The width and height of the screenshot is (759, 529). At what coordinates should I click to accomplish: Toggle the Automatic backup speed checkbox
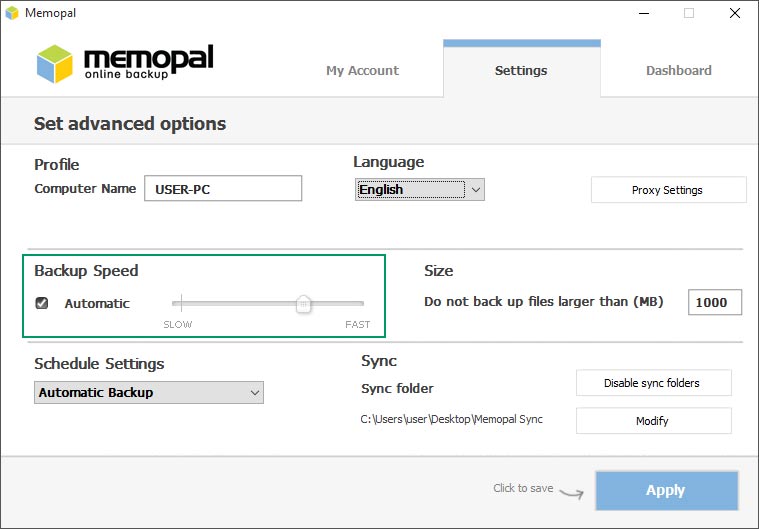coord(42,303)
